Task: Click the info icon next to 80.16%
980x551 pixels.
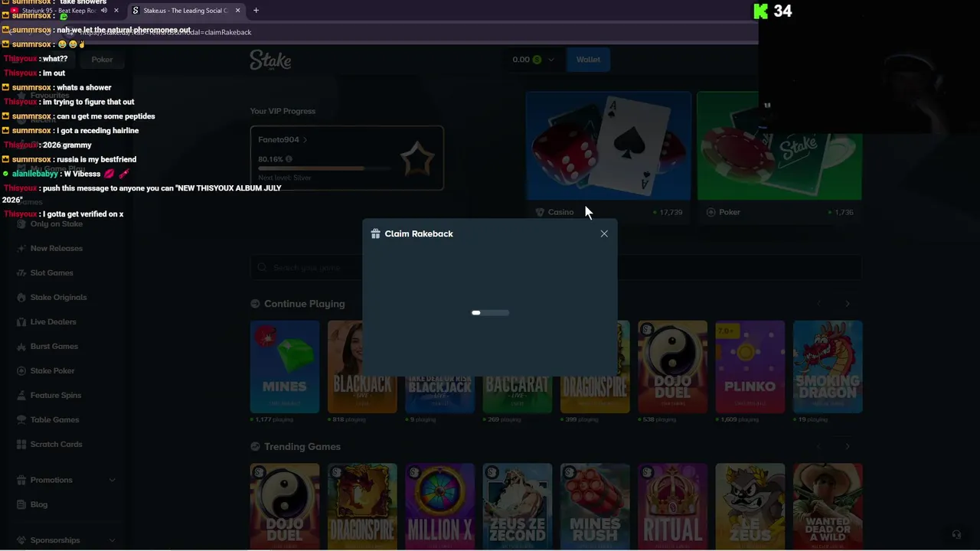Action: (289, 159)
